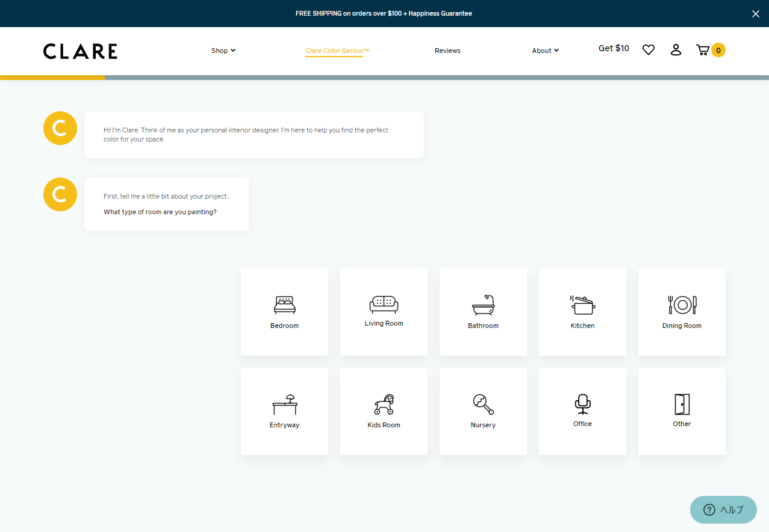Open the shopping cart icon
Viewport: 769px width, 532px height.
[702, 50]
